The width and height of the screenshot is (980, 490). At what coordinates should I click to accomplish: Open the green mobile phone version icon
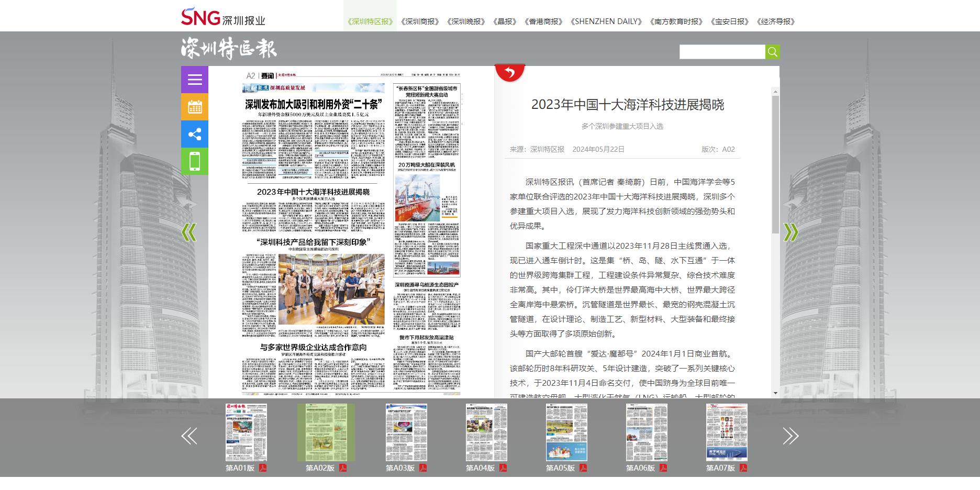194,161
